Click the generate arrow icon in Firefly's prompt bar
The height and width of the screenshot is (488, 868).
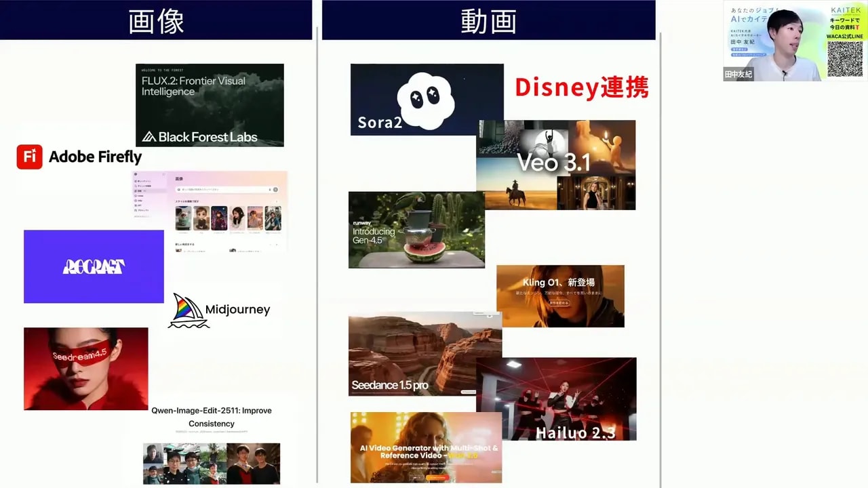coord(275,190)
